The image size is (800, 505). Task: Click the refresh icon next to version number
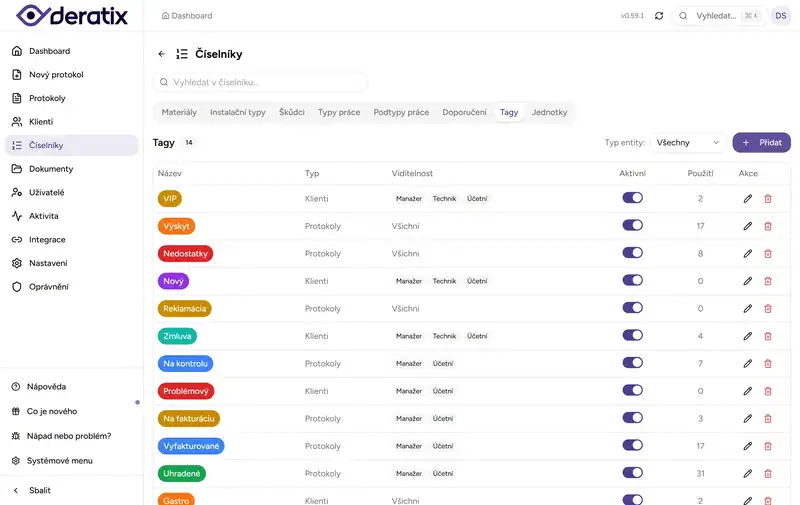tap(659, 16)
